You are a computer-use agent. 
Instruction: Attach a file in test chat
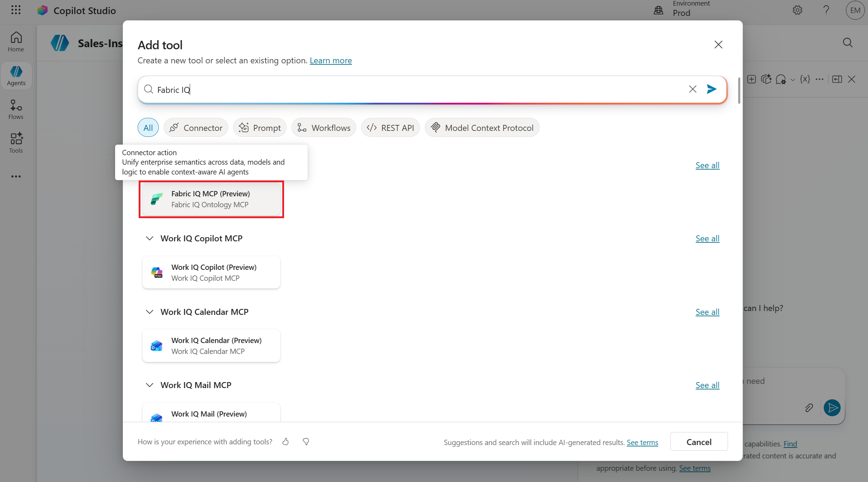pos(809,408)
